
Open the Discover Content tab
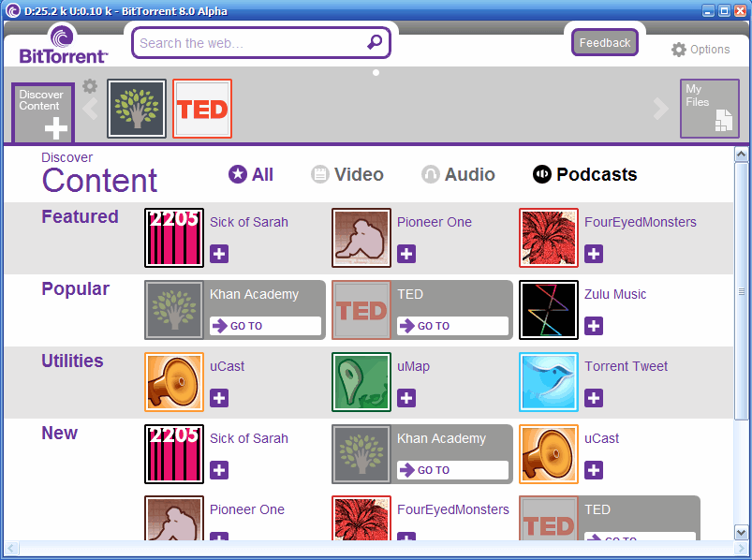(43, 112)
